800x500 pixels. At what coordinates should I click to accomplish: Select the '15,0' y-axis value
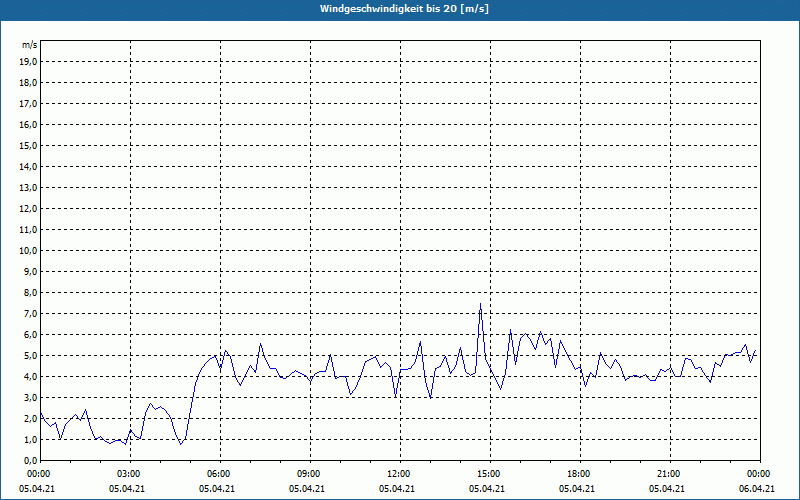pyautogui.click(x=28, y=145)
